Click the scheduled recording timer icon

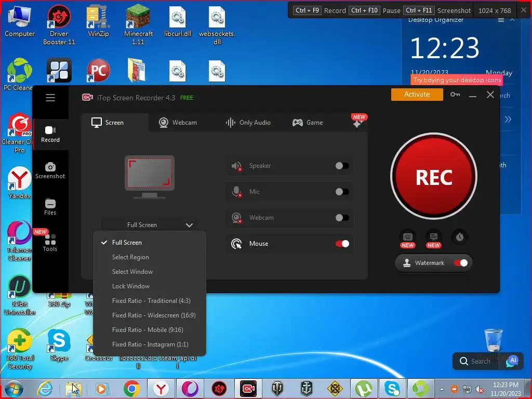coord(460,237)
